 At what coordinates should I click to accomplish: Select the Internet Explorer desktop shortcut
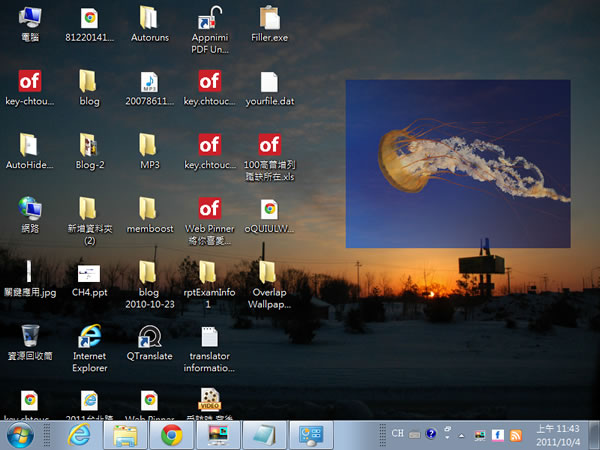89,337
